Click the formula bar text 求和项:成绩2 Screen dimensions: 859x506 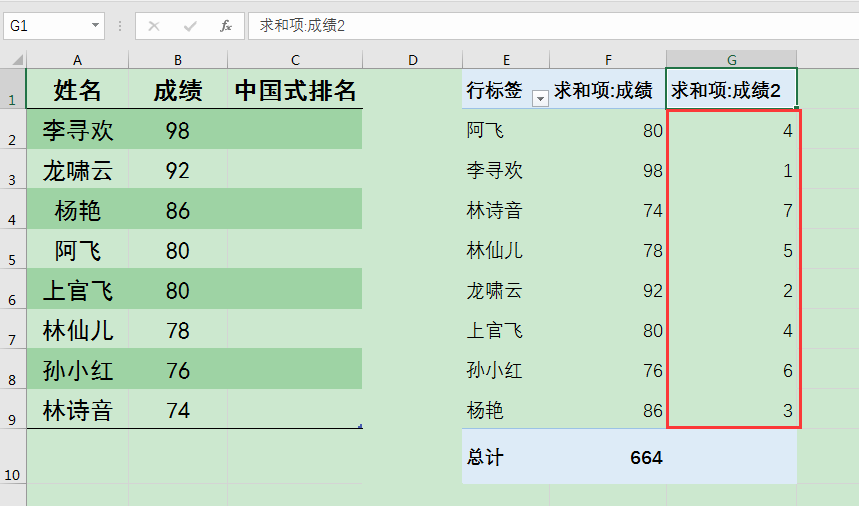point(302,26)
